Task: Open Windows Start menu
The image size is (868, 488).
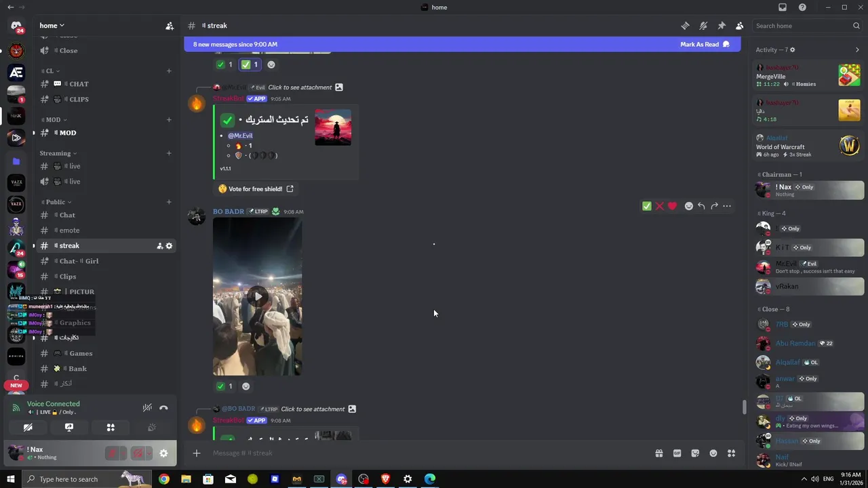Action: pos(10,479)
